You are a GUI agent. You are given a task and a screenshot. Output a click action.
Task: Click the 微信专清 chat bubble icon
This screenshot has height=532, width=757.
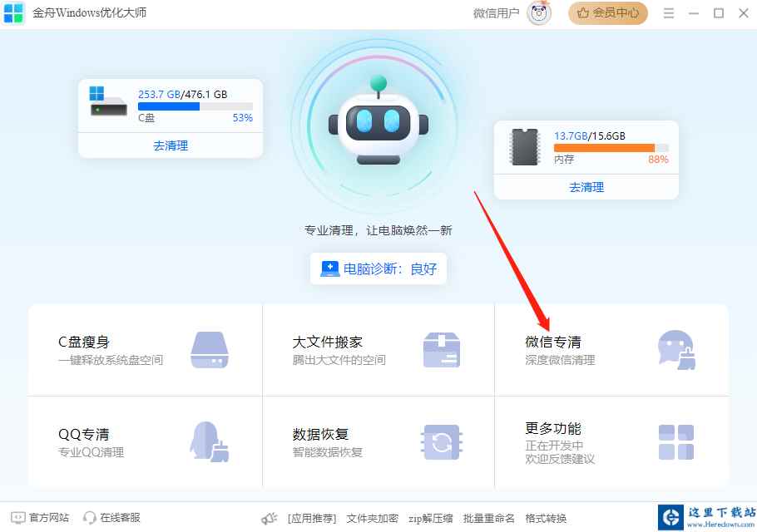tap(677, 350)
